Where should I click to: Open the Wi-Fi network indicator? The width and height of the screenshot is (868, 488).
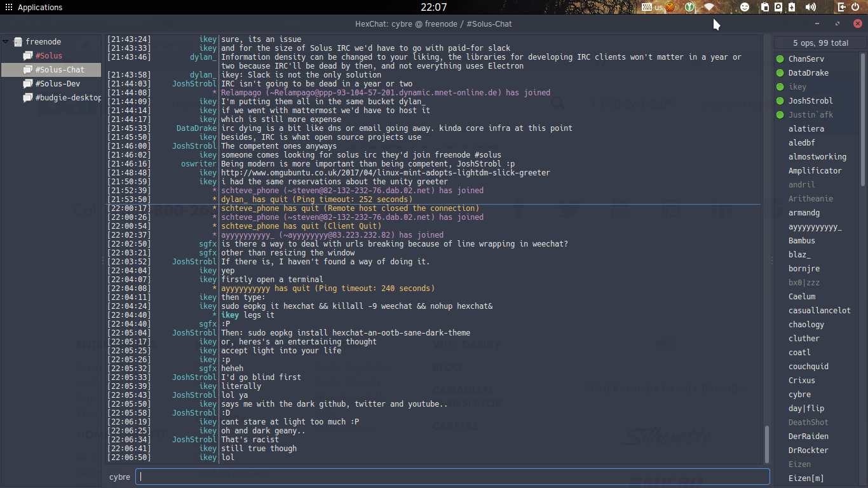coord(709,7)
